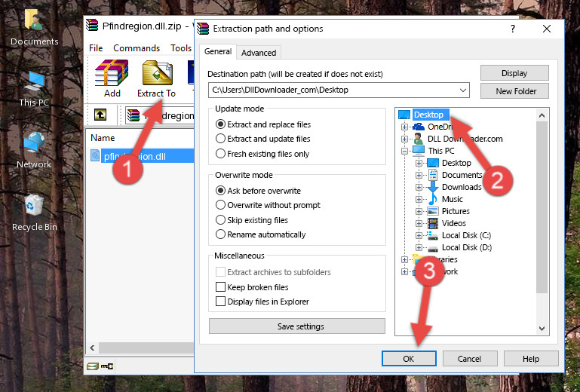
Task: Select Extract and update files option
Action: (x=220, y=139)
